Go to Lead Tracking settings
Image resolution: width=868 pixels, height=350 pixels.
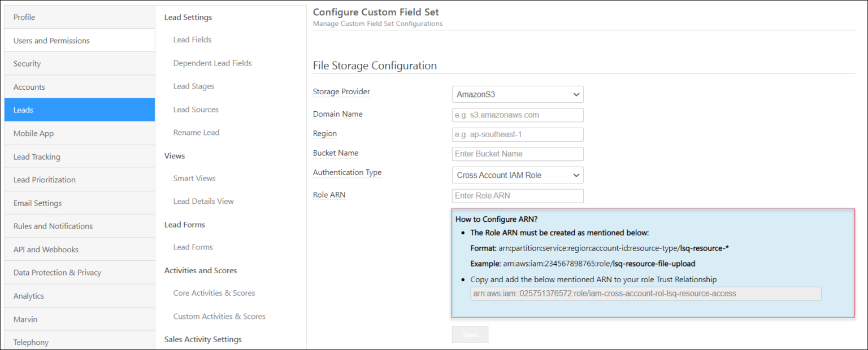tap(79, 156)
